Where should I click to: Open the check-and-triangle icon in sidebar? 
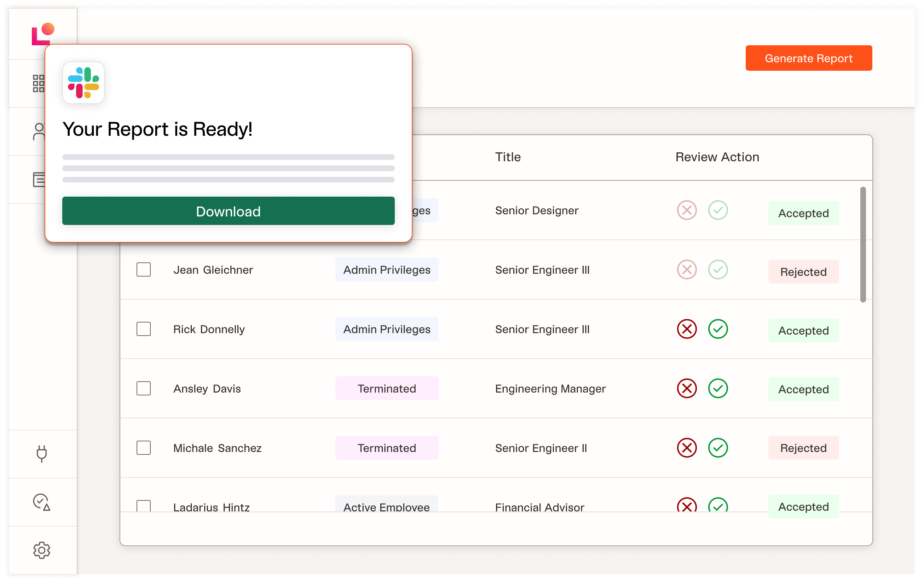coord(41,502)
